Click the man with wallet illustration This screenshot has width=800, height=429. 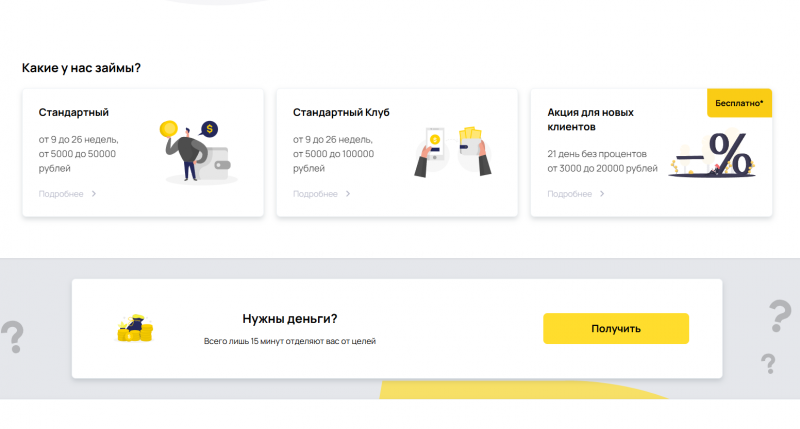tap(199, 152)
